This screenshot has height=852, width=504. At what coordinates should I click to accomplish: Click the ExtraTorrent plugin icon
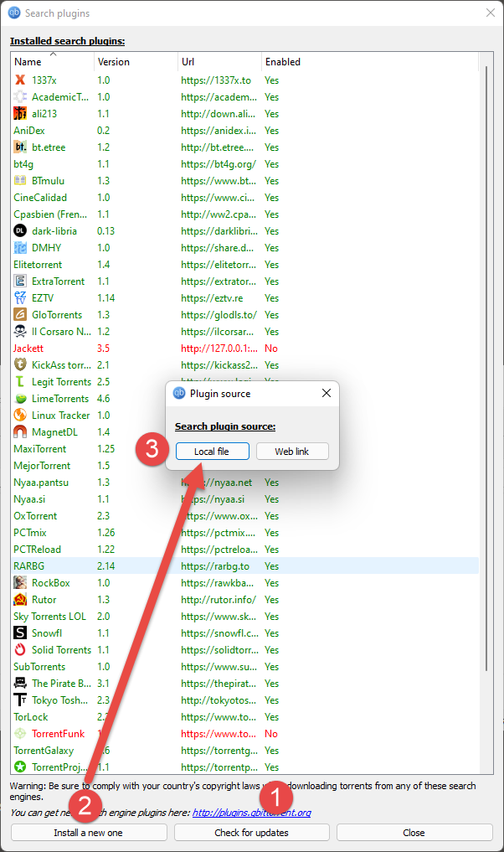[x=20, y=281]
